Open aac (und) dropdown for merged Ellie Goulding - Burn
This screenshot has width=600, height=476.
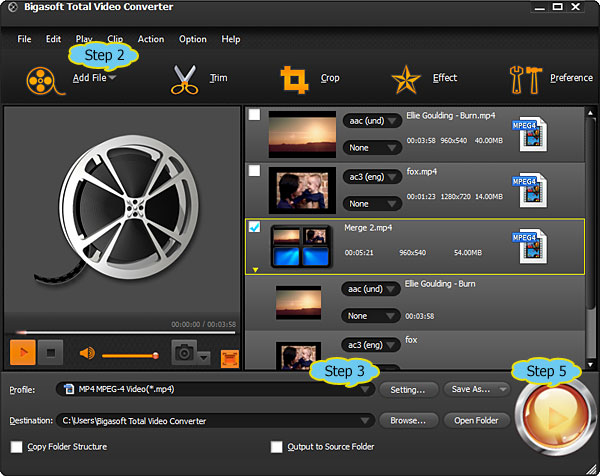(370, 289)
